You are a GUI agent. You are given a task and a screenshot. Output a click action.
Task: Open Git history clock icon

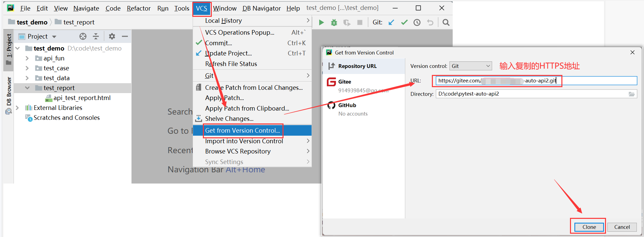click(417, 22)
